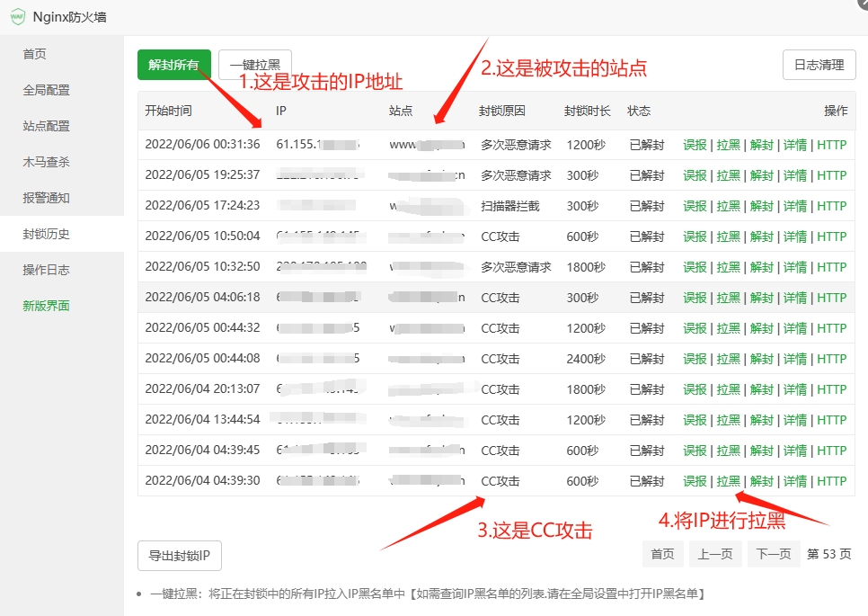Screen dimensions: 868x616
Task: Open HTTP for the 17:24:23 row
Action: pos(832,206)
